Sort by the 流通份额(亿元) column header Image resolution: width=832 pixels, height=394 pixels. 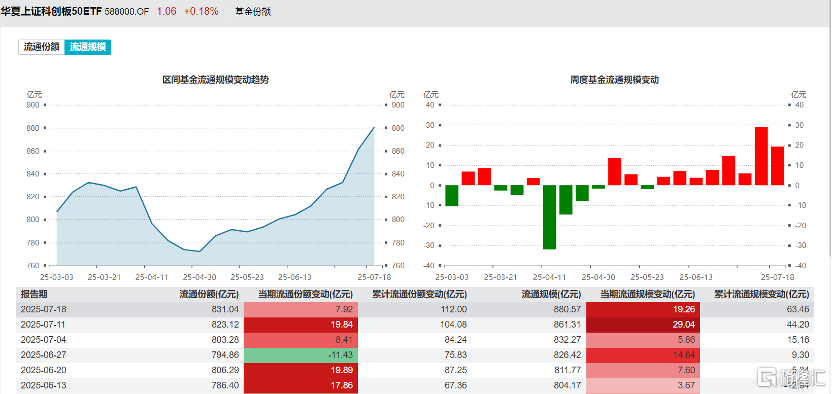click(209, 294)
